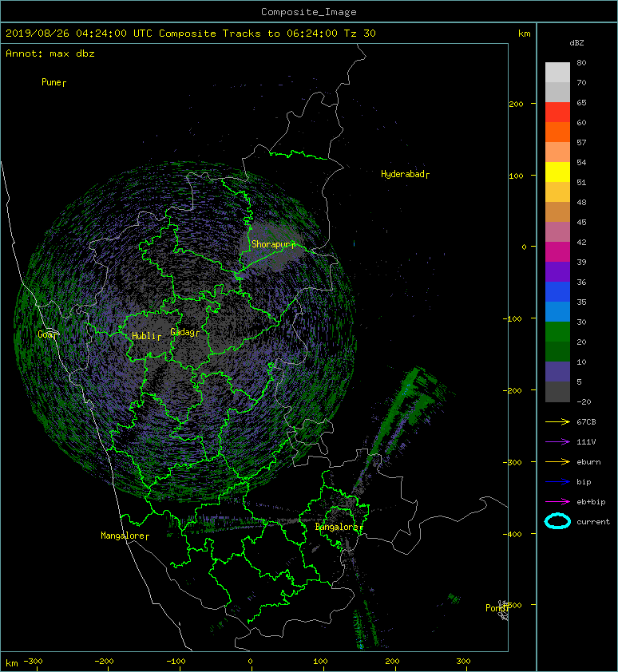618x672 pixels.
Task: Click the 67CB legend text
Action: (586, 422)
